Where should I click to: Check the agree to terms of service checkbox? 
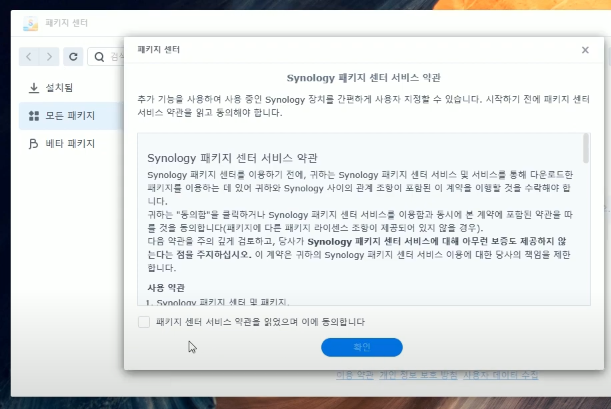(x=144, y=322)
